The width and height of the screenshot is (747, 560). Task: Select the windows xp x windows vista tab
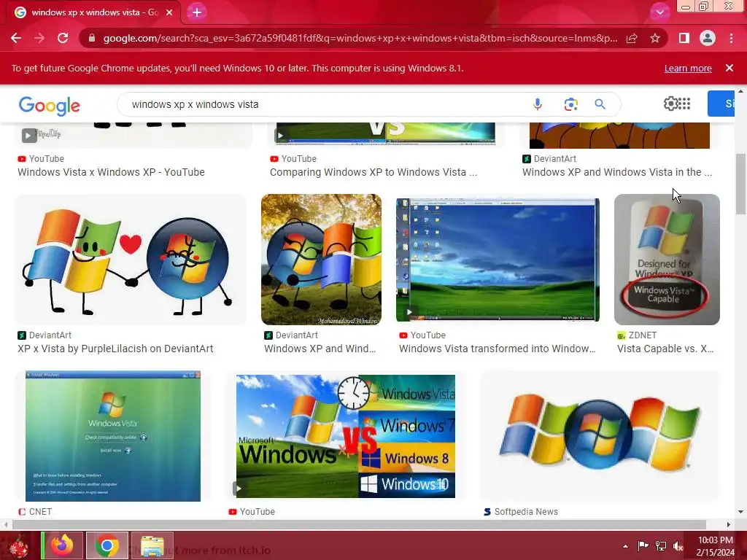point(94,12)
